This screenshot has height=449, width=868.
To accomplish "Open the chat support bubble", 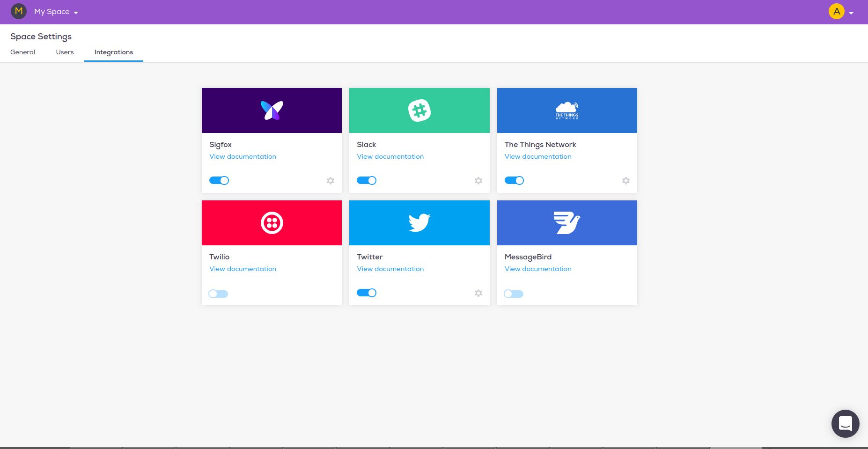I will click(846, 424).
